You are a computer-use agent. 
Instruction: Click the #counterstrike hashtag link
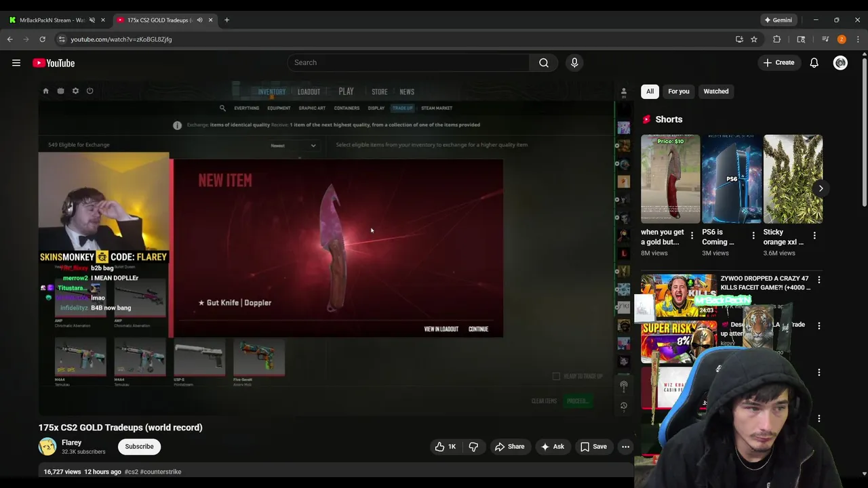[x=161, y=472]
